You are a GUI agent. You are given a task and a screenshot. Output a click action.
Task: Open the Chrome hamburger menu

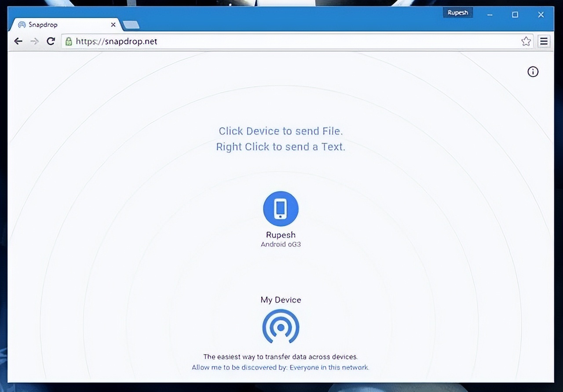544,41
